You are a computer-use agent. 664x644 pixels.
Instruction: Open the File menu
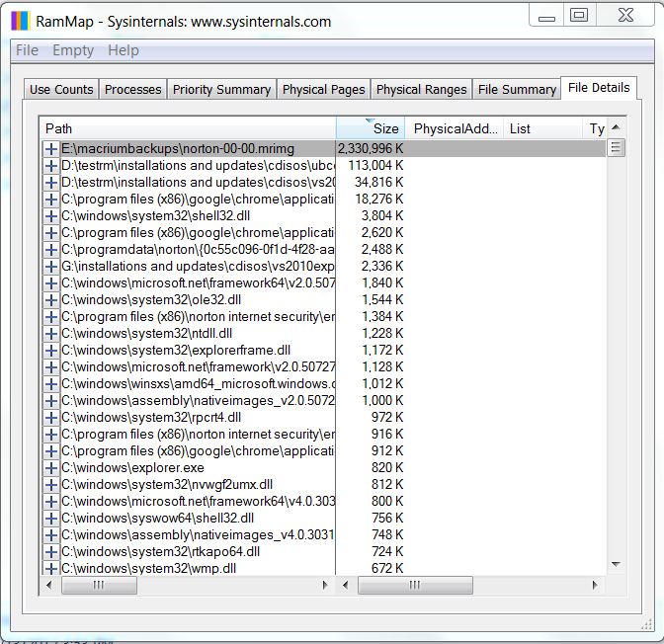(x=27, y=50)
